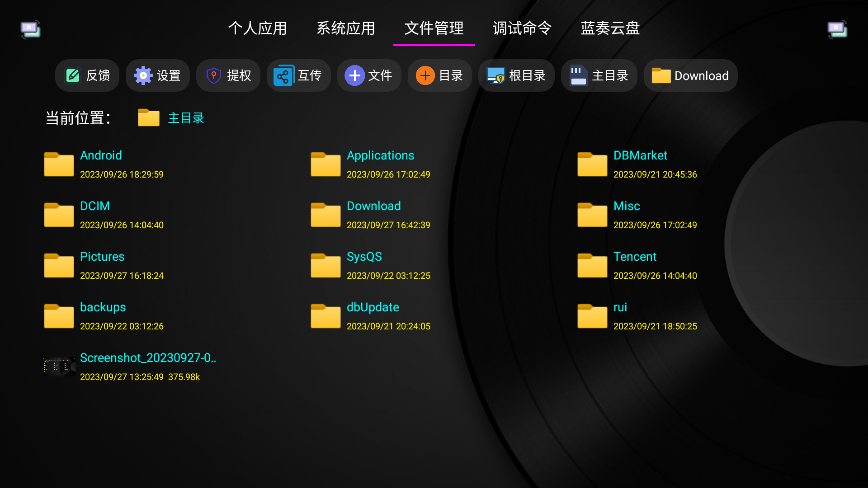868x488 pixels.
Task: Select the 提权 privilege escalation tool
Action: tap(228, 75)
